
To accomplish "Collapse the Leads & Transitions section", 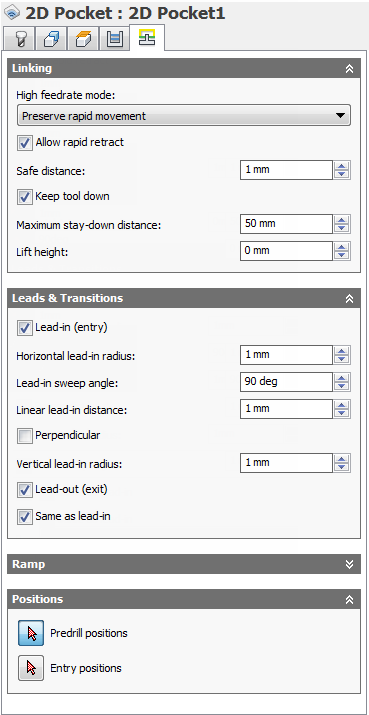I will click(349, 298).
